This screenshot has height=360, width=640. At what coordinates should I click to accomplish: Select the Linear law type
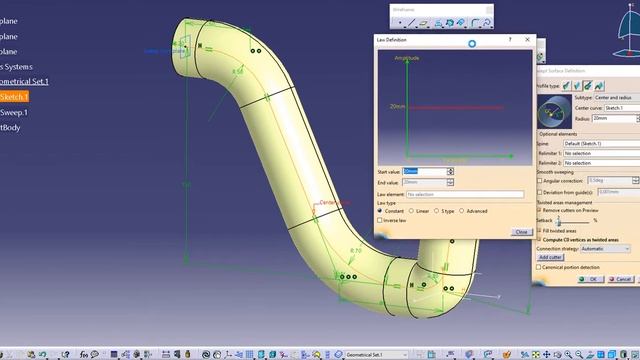(411, 211)
